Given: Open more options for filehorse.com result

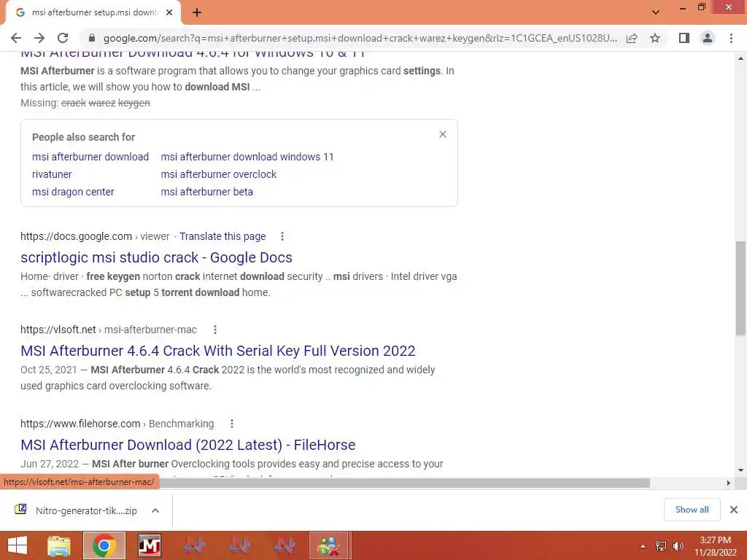Looking at the screenshot, I should point(231,424).
